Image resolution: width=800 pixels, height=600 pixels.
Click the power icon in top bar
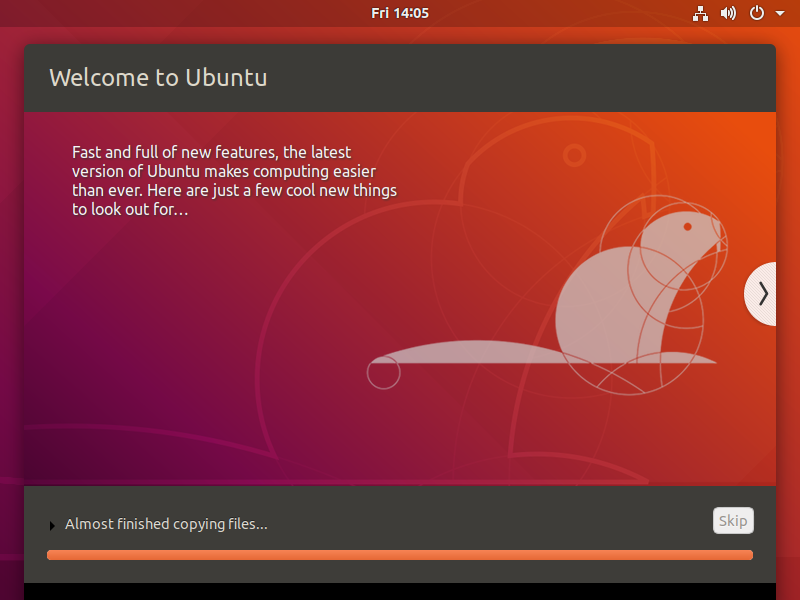coord(757,13)
